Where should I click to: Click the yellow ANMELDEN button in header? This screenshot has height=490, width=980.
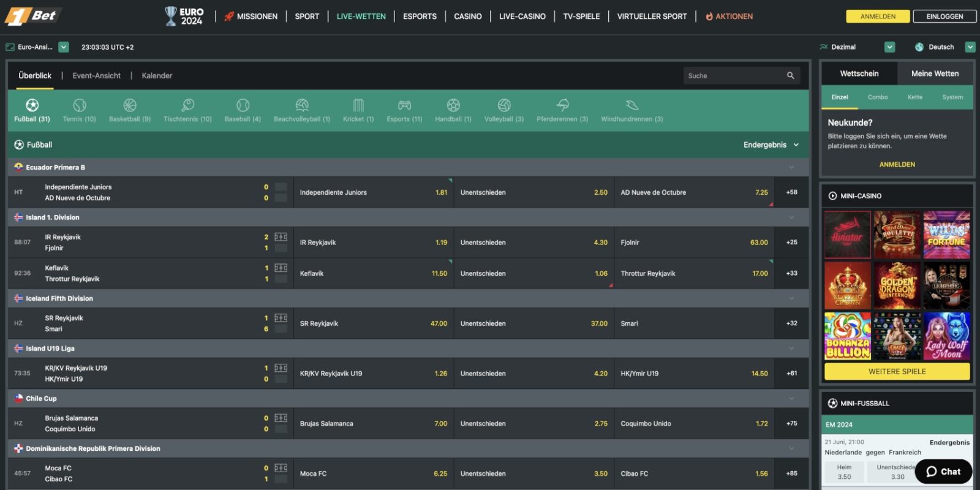[x=878, y=17]
